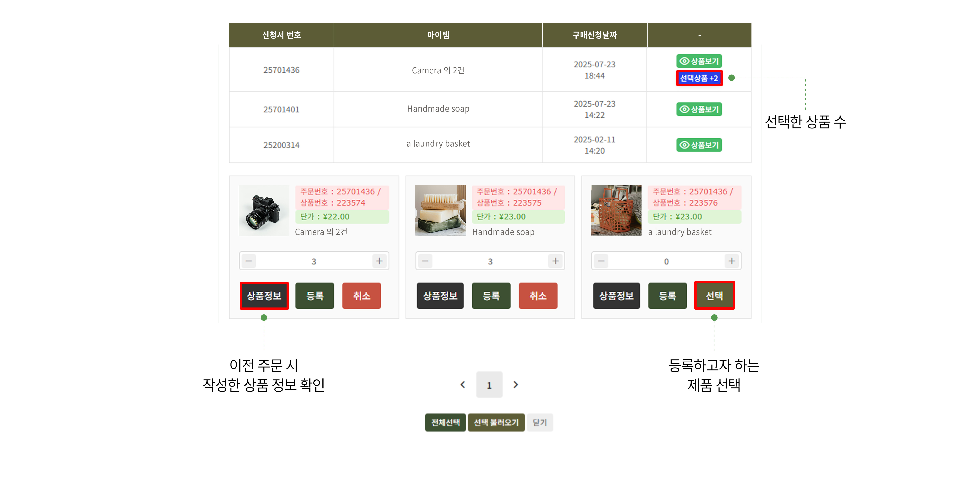Load selection with 선택 불러오기 button
This screenshot has width=980, height=482.
(496, 423)
